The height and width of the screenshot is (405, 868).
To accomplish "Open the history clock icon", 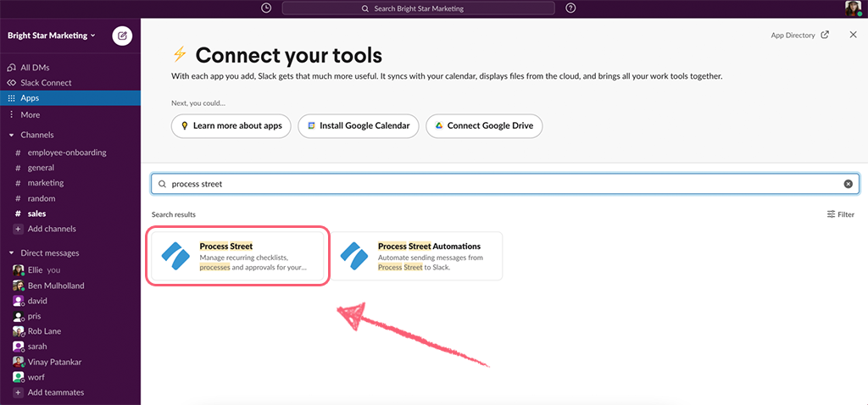I will click(266, 8).
